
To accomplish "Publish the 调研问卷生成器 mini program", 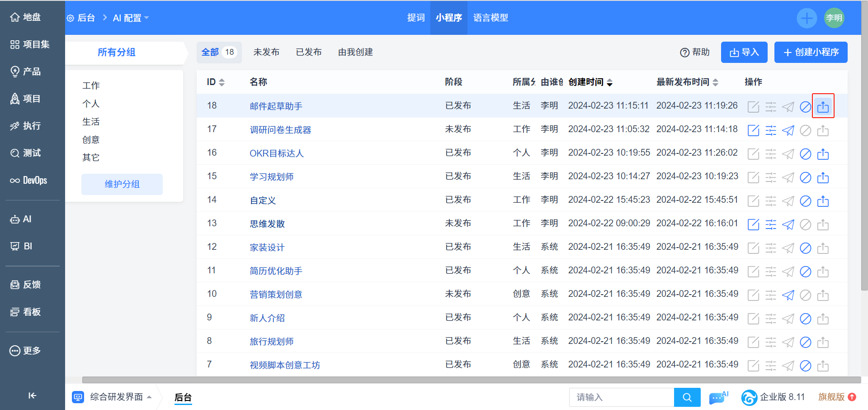I will pos(788,130).
